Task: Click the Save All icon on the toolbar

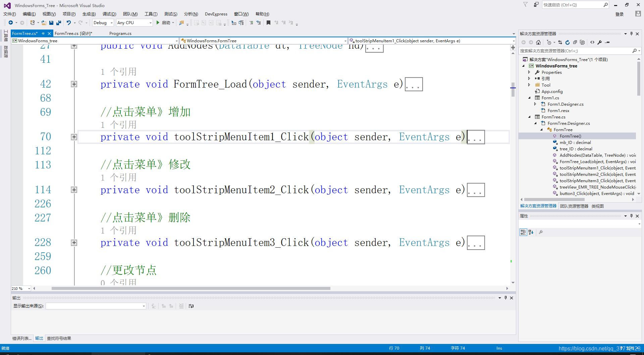Action: tap(58, 22)
